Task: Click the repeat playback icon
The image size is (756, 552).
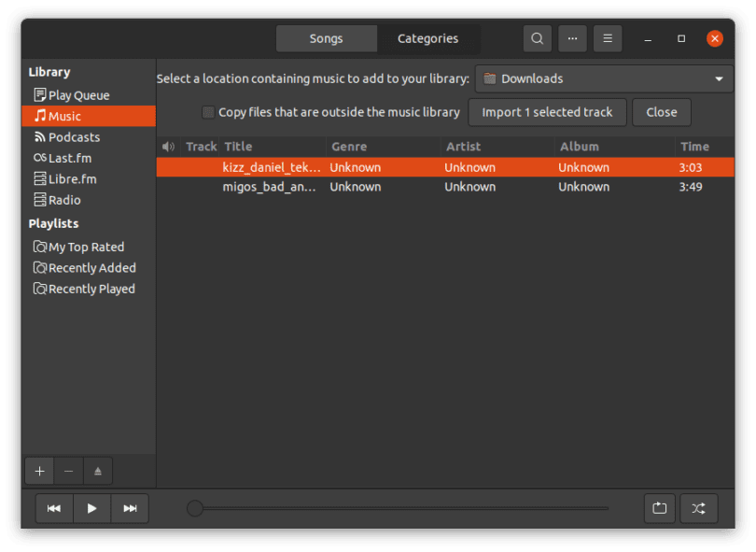Action: coord(660,508)
